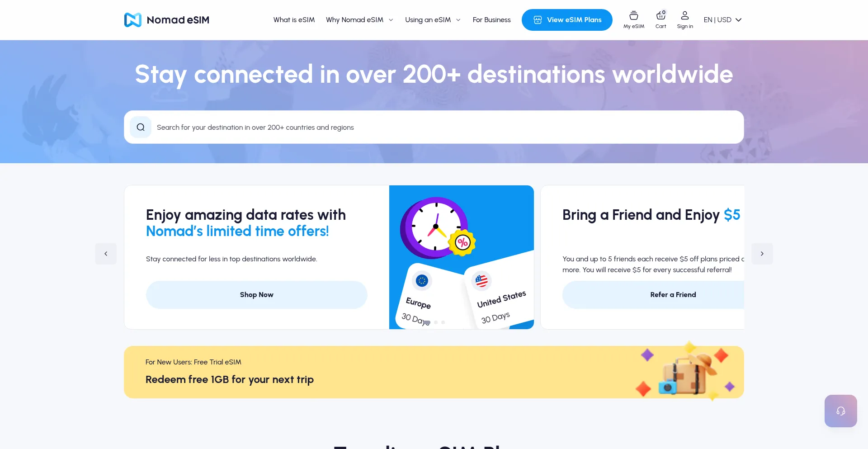Click the smiley icon in View eSIM Plans

[538, 19]
